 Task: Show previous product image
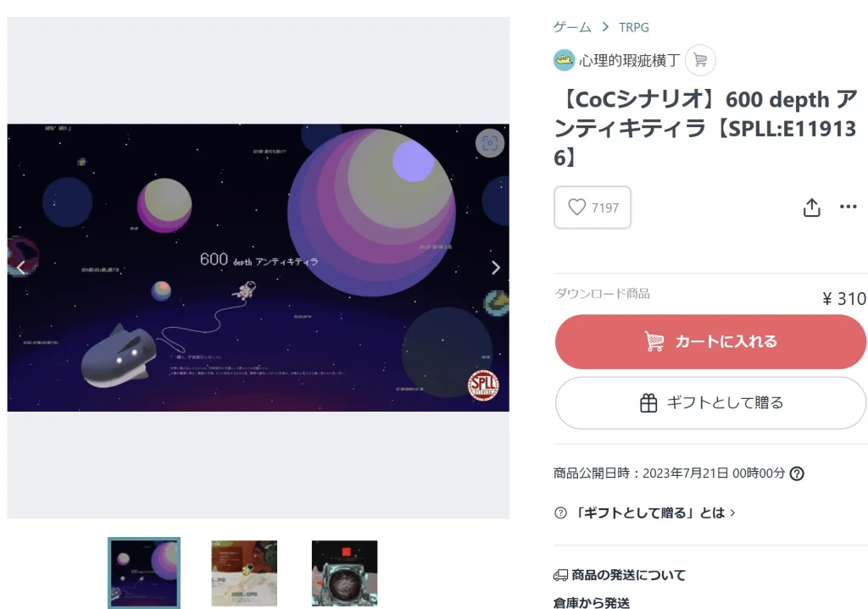[21, 268]
